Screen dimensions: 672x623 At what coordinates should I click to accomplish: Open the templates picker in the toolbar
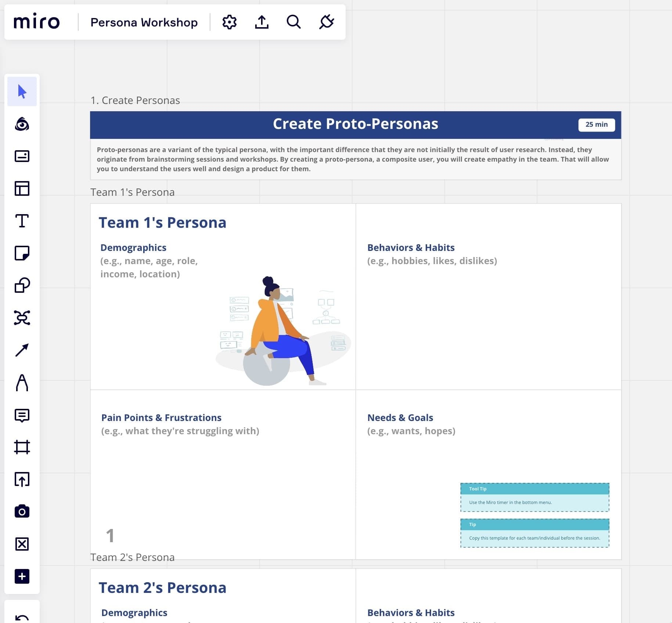[x=22, y=189]
